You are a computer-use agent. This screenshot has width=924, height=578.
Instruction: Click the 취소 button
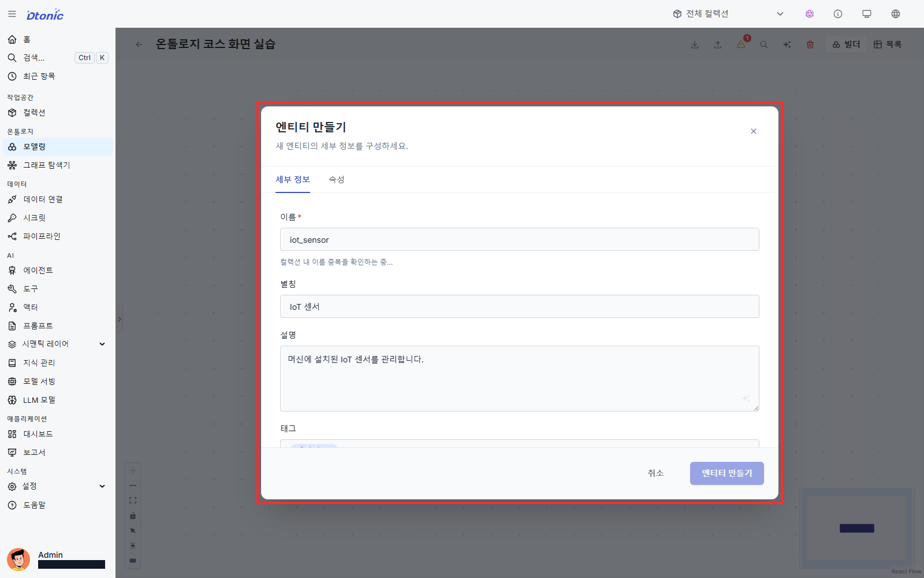655,473
